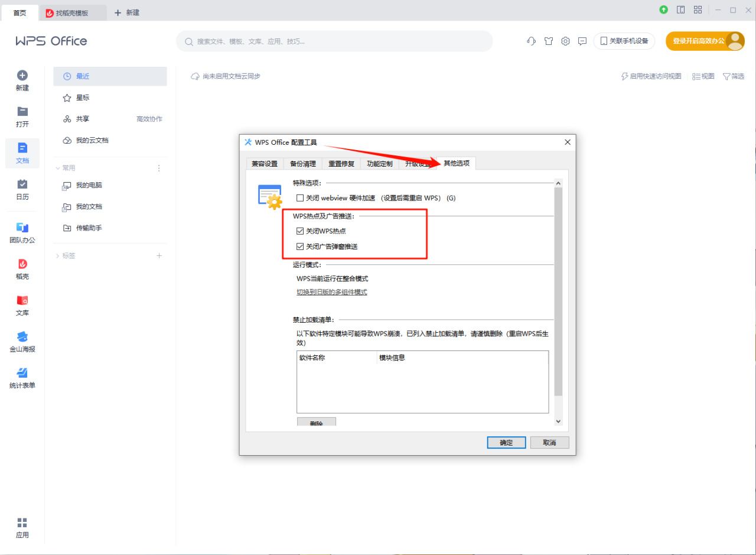Click the 取消 button

point(550,443)
